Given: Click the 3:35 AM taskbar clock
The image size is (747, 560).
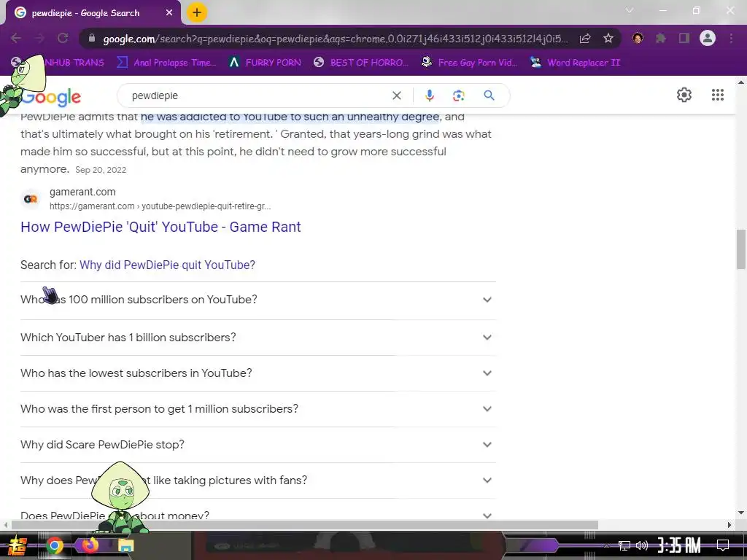Looking at the screenshot, I should click(x=679, y=545).
